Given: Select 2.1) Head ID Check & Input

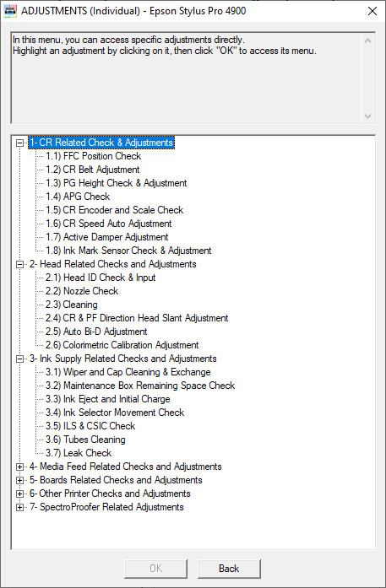Looking at the screenshot, I should click(x=101, y=278).
